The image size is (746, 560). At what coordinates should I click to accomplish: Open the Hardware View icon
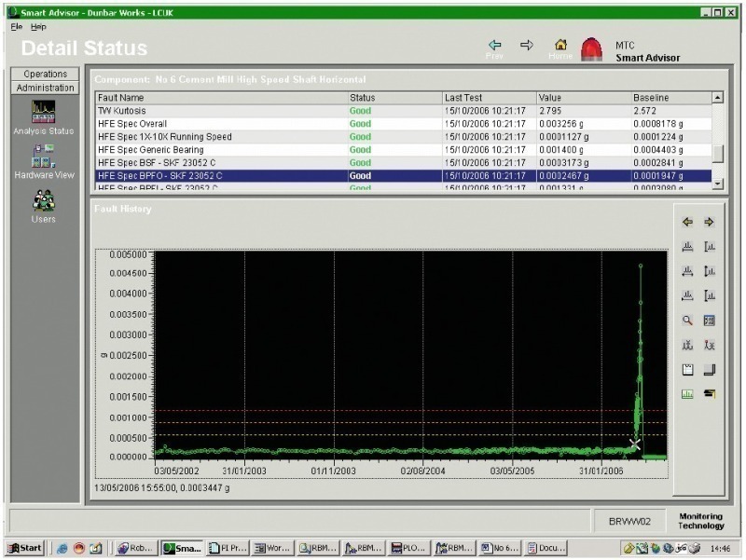[44, 156]
